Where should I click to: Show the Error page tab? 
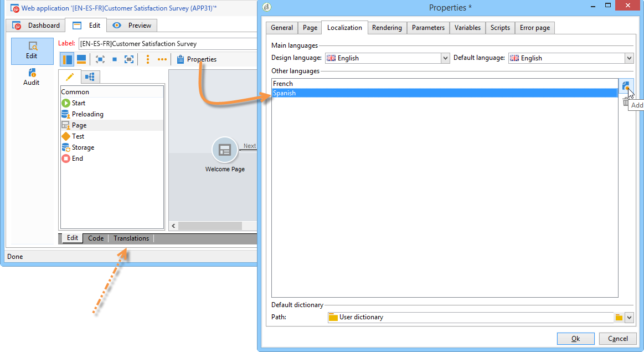pos(535,28)
